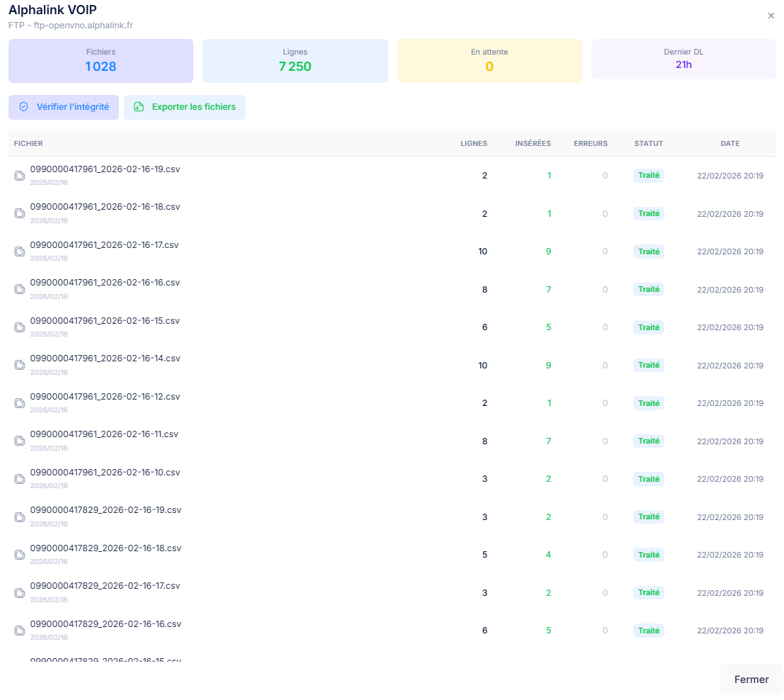
Task: Select the file icon for 0990000417961_2026-02-16-10.csv
Action: point(19,478)
